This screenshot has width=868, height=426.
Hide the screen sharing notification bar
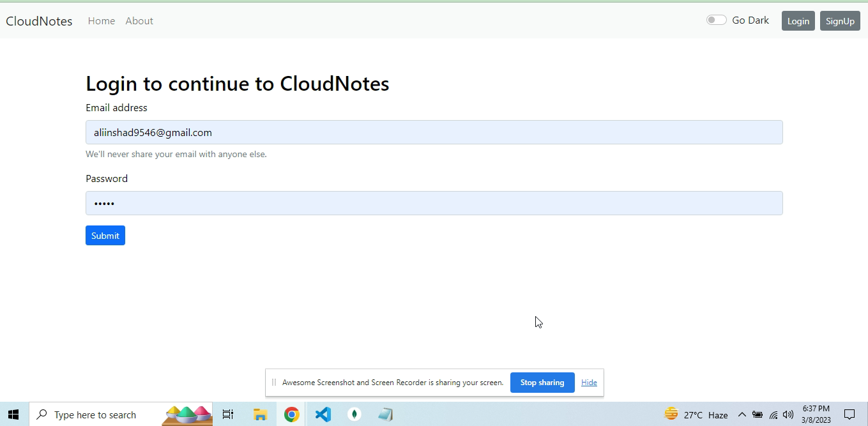coord(589,383)
